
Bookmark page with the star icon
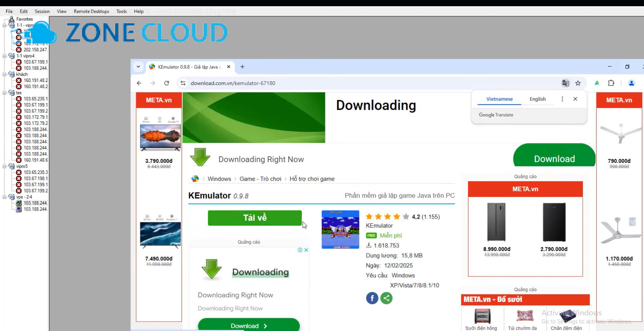pos(578,83)
